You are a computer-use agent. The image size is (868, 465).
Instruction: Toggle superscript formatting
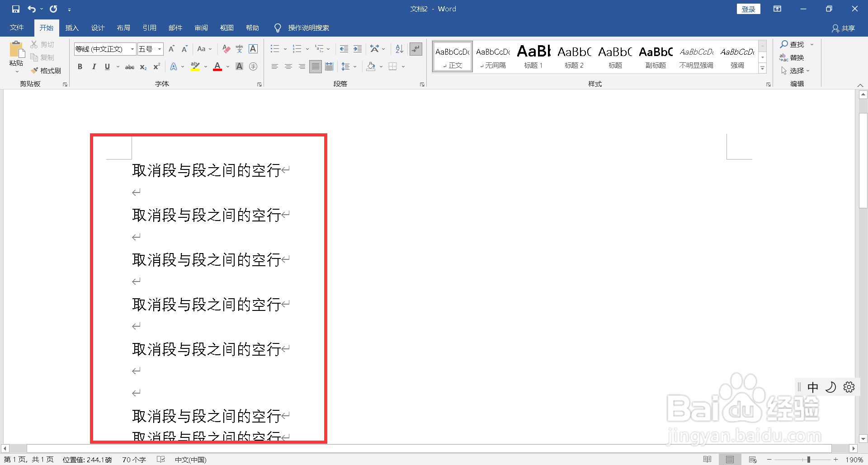click(x=157, y=66)
